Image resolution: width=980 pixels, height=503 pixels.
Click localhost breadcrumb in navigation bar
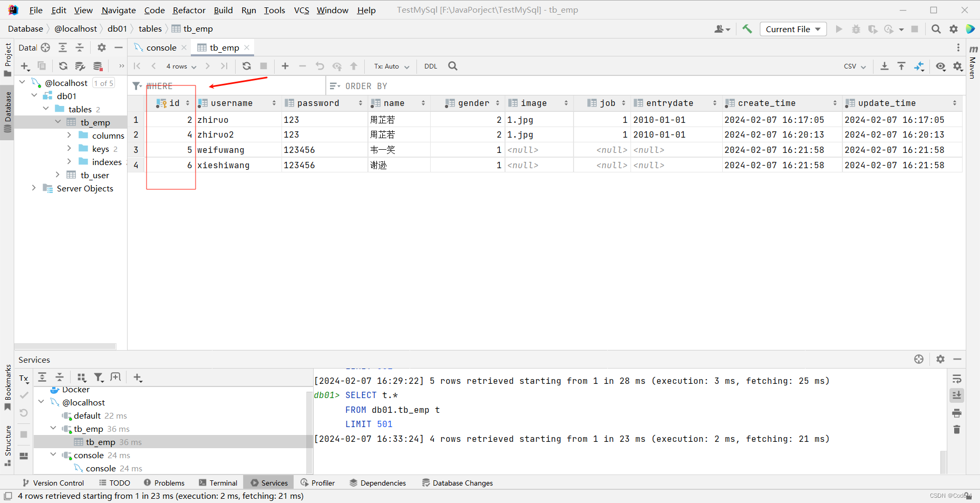(x=76, y=28)
